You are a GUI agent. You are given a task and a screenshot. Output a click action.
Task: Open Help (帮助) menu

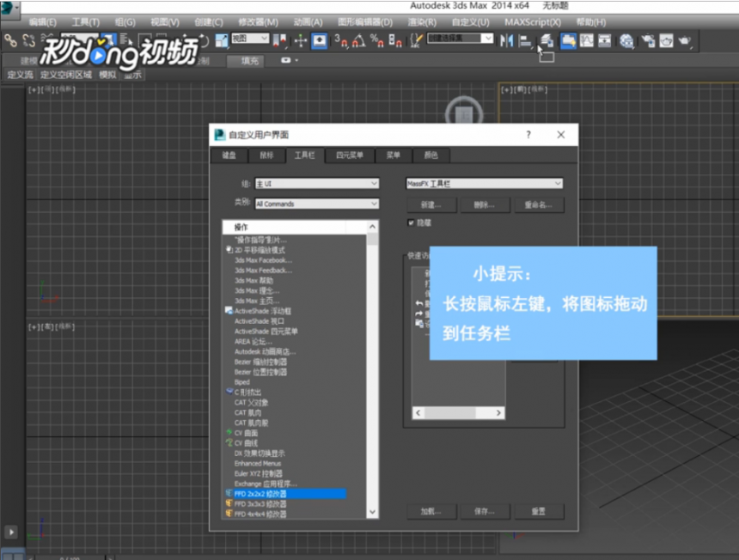coord(590,22)
